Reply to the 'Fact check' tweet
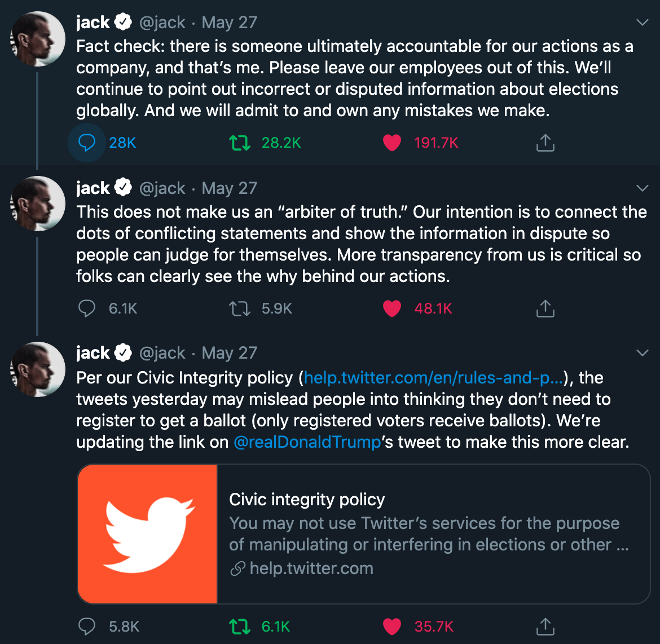The image size is (660, 644). pyautogui.click(x=86, y=143)
